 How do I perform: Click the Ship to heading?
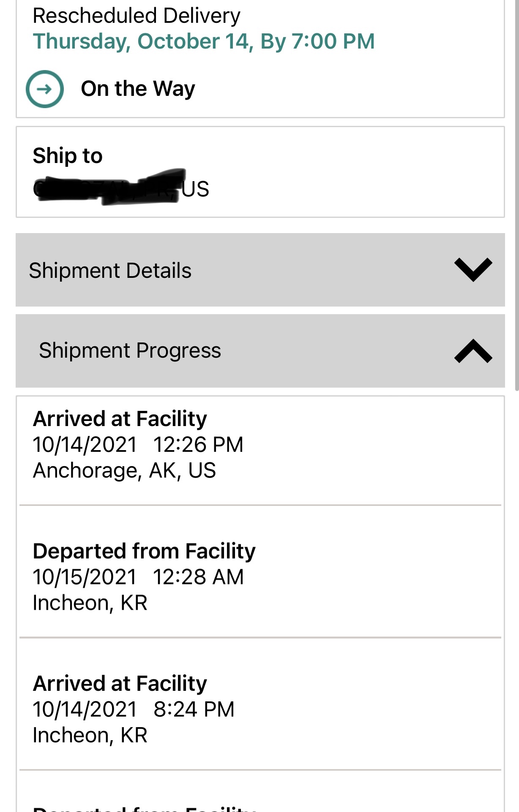pyautogui.click(x=68, y=155)
